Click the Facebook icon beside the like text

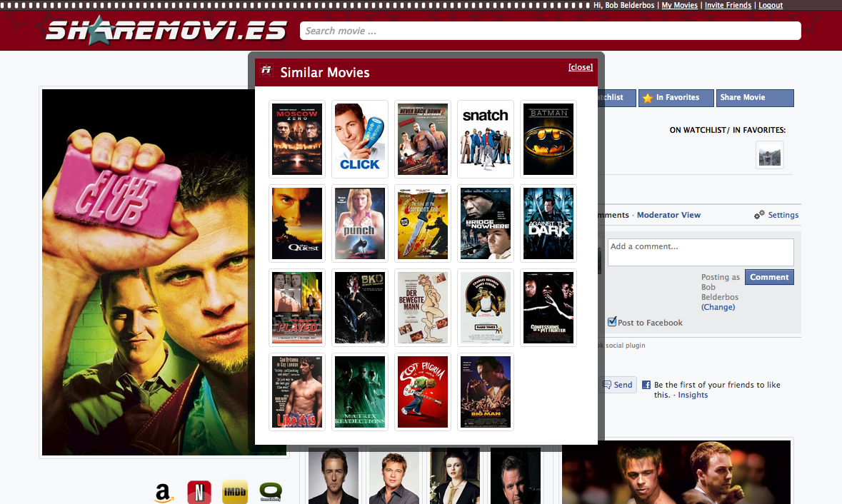(646, 385)
